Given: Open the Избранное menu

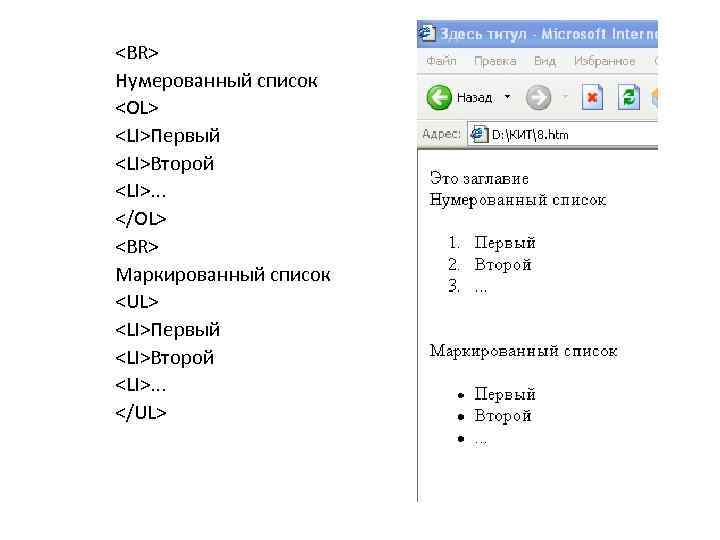Looking at the screenshot, I should pos(604,61).
